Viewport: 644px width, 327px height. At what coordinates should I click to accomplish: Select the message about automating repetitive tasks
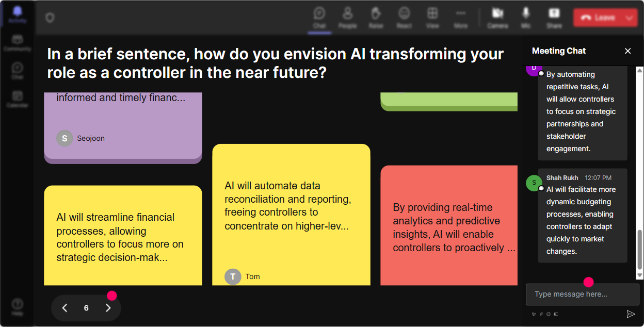(583, 113)
